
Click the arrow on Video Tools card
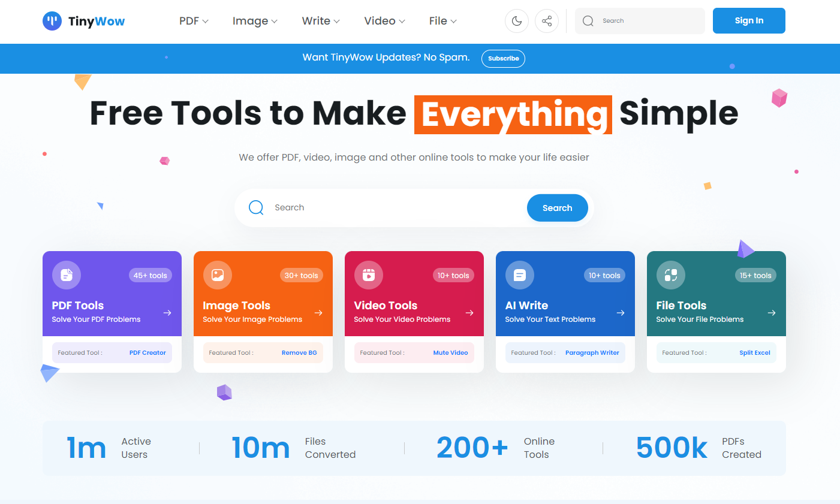pyautogui.click(x=469, y=313)
